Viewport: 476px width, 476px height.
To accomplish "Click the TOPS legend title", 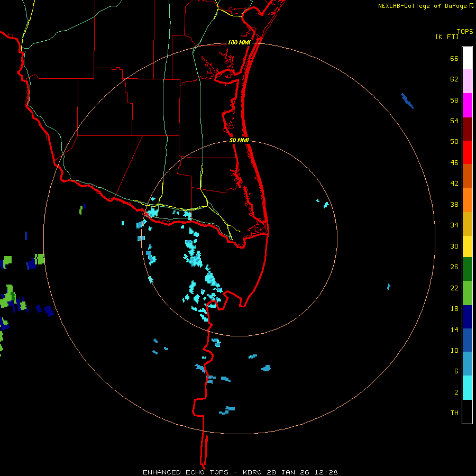I will (465, 31).
